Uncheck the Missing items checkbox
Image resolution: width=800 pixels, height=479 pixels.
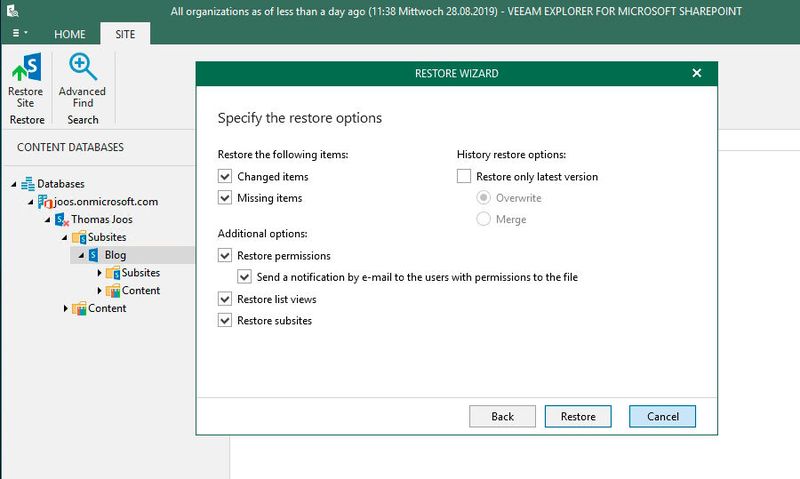click(x=225, y=198)
